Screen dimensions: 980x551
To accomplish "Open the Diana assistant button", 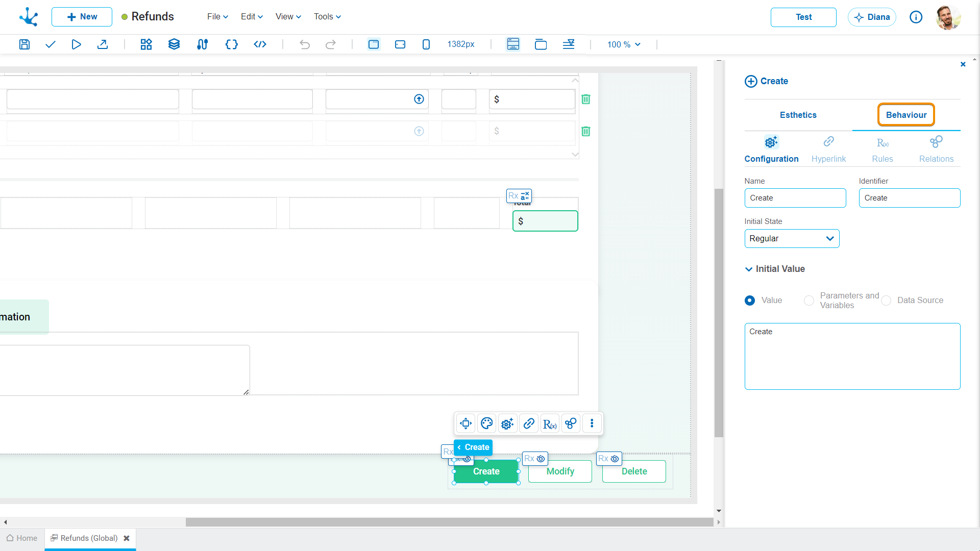I will tap(872, 17).
